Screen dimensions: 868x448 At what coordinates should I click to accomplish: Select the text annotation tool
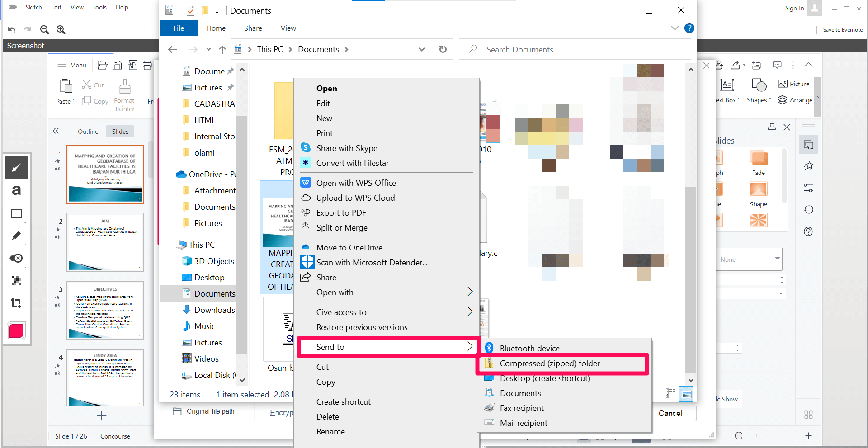16,190
